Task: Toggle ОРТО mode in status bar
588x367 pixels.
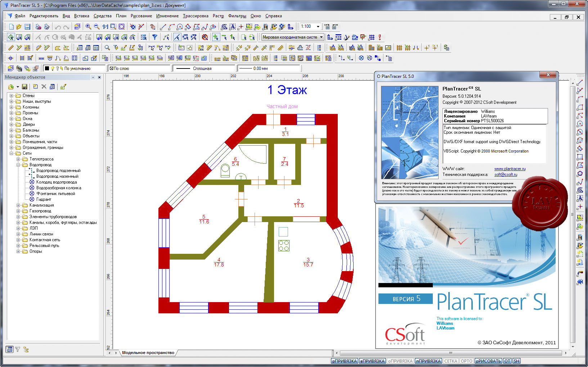Action: click(x=466, y=361)
